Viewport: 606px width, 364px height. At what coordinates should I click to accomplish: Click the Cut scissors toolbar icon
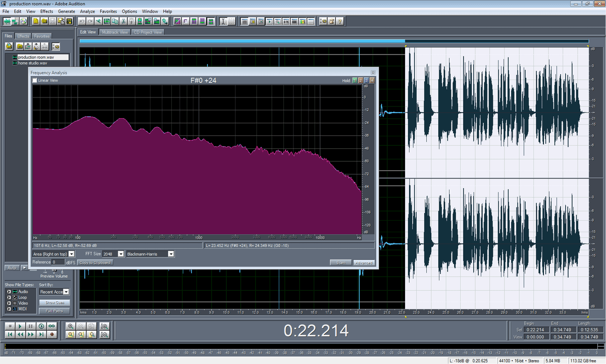pyautogui.click(x=123, y=21)
